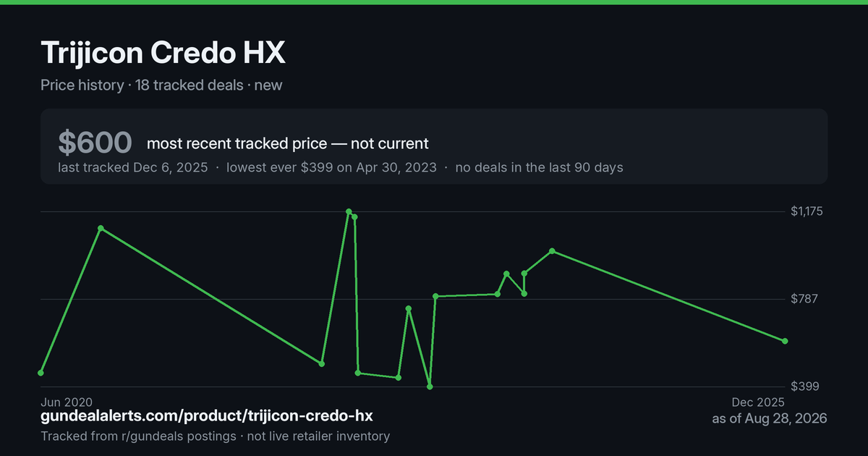
Task: Click the 'last tracked Dec 6, 2025' text
Action: (133, 167)
